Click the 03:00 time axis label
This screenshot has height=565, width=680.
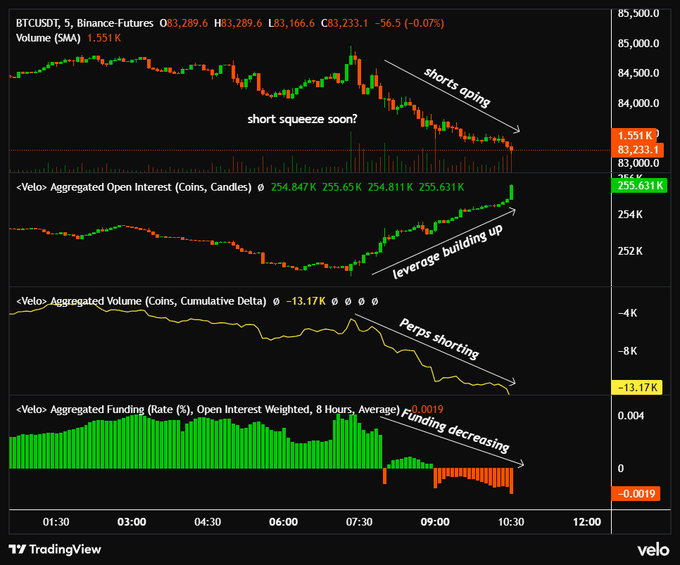click(x=131, y=522)
